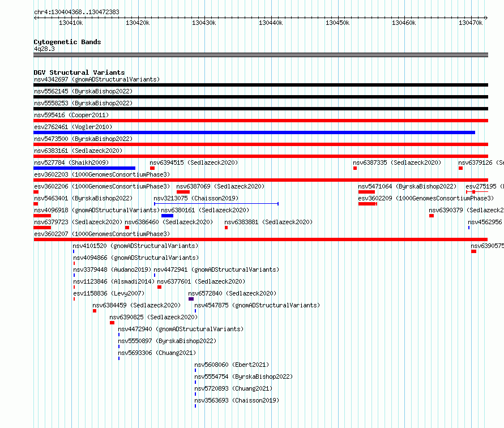Click nsv3379448 (Audano2019) label
Image resolution: width=504 pixels, height=428 pixels.
coord(112,269)
